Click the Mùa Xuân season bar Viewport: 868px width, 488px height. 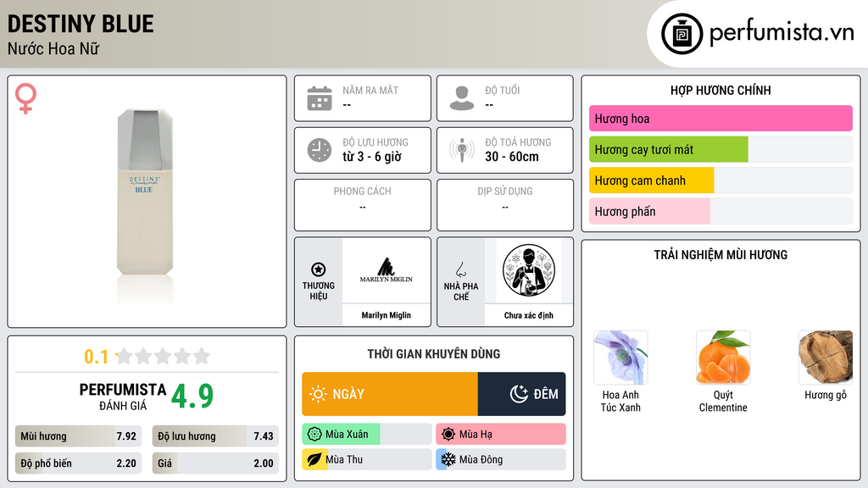click(366, 435)
